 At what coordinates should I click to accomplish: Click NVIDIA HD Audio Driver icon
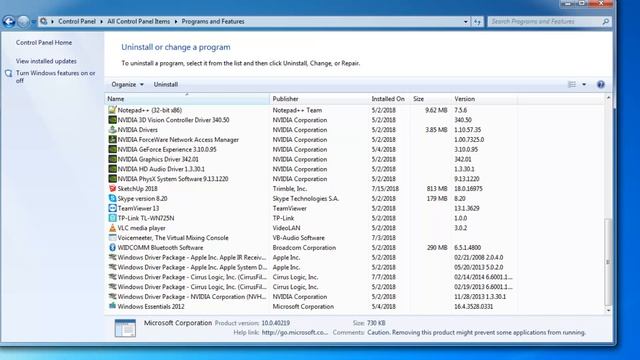112,169
